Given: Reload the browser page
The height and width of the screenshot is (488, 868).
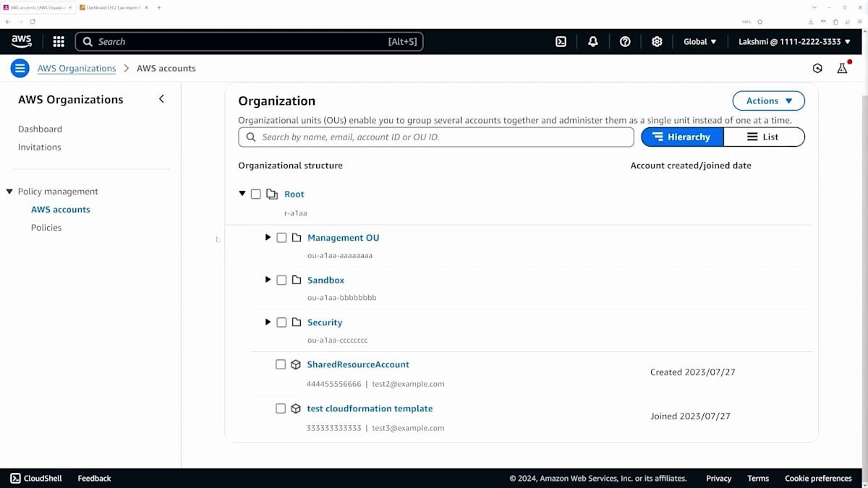Looking at the screenshot, I should pos(33,22).
